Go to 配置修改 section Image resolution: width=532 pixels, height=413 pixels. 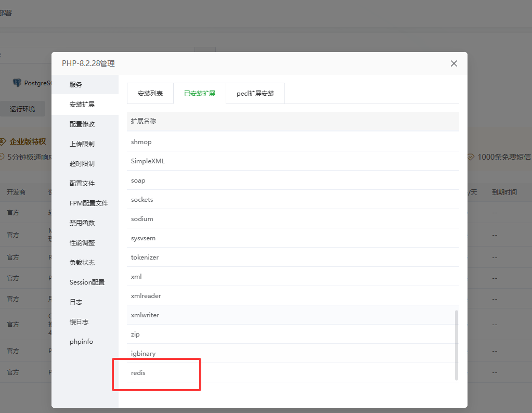pyautogui.click(x=82, y=124)
